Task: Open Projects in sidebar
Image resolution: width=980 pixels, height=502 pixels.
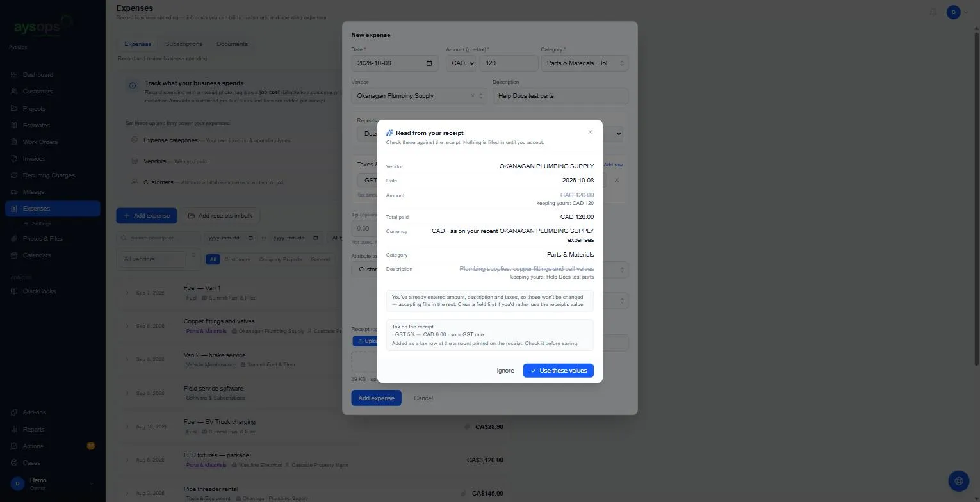Action: pos(34,109)
